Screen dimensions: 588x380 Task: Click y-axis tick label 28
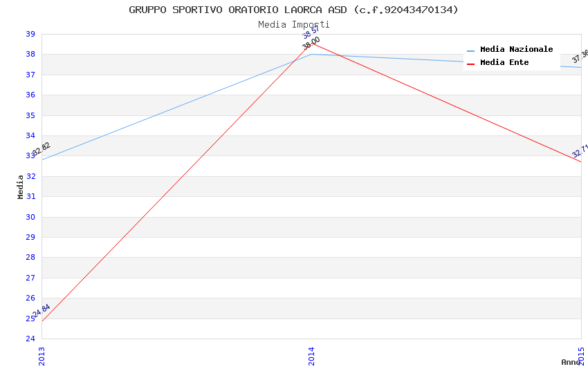point(30,258)
